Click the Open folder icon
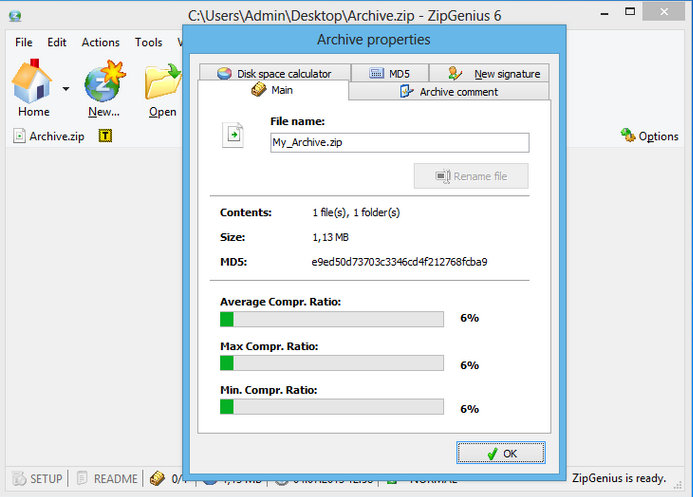Image resolution: width=693 pixels, height=497 pixels. click(x=163, y=81)
